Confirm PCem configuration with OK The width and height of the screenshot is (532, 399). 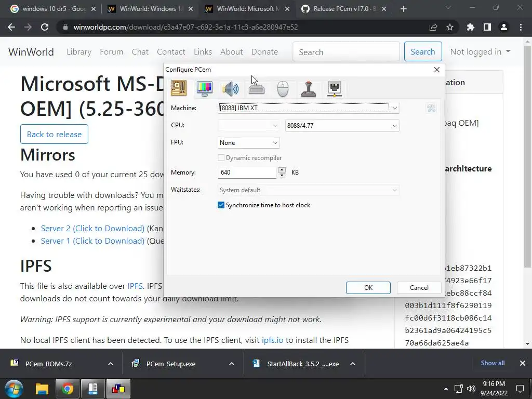pos(368,288)
